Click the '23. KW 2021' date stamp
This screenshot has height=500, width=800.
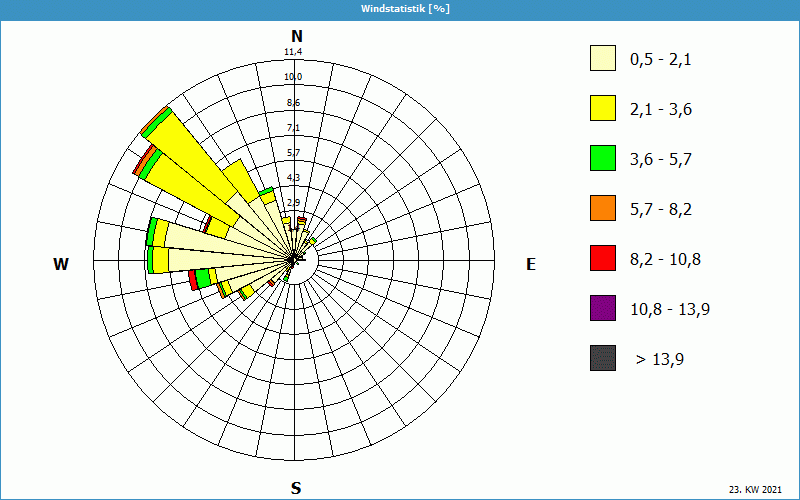[755, 490]
